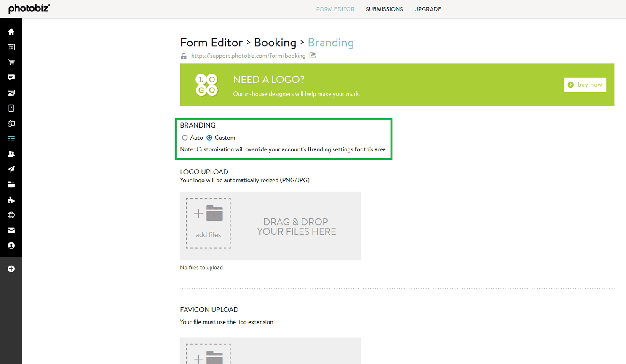Open the UPGRADE menu item

click(428, 9)
